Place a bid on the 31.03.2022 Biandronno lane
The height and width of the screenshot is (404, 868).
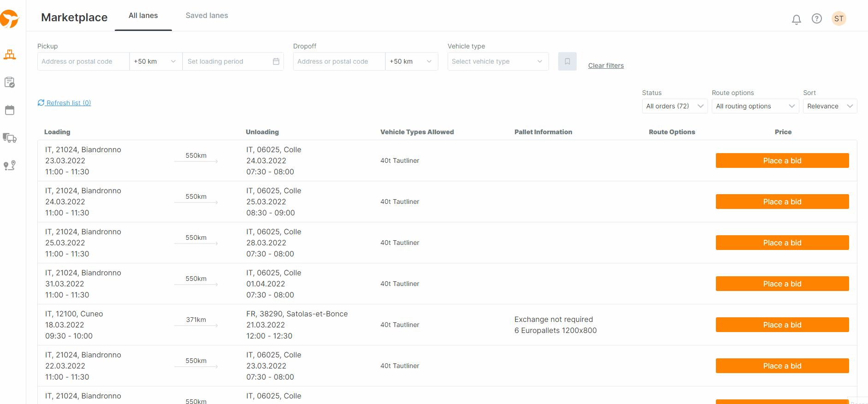782,284
